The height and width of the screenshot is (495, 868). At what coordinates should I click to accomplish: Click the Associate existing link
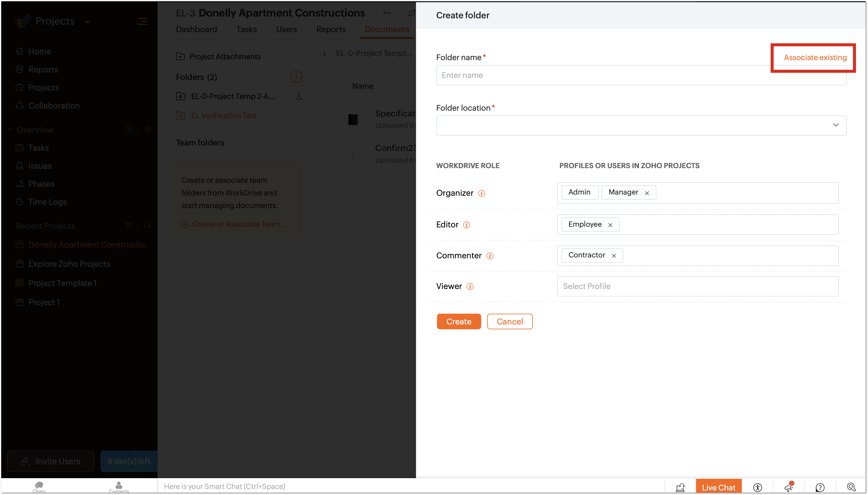[x=815, y=57]
